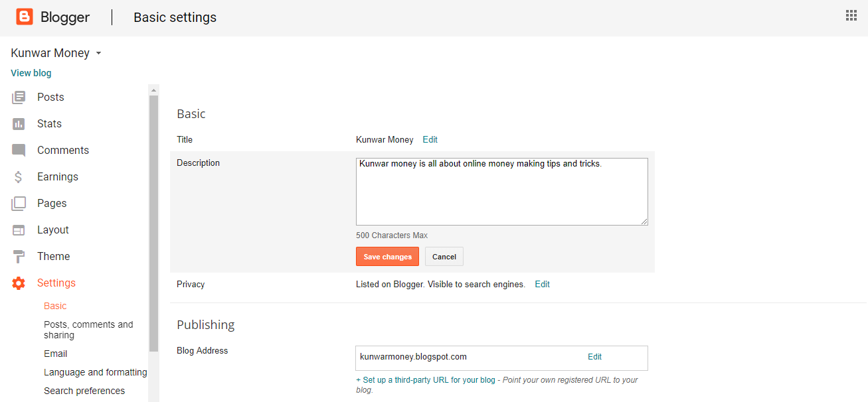The height and width of the screenshot is (402, 868).
Task: Click the Basic settings page header
Action: coord(175,17)
